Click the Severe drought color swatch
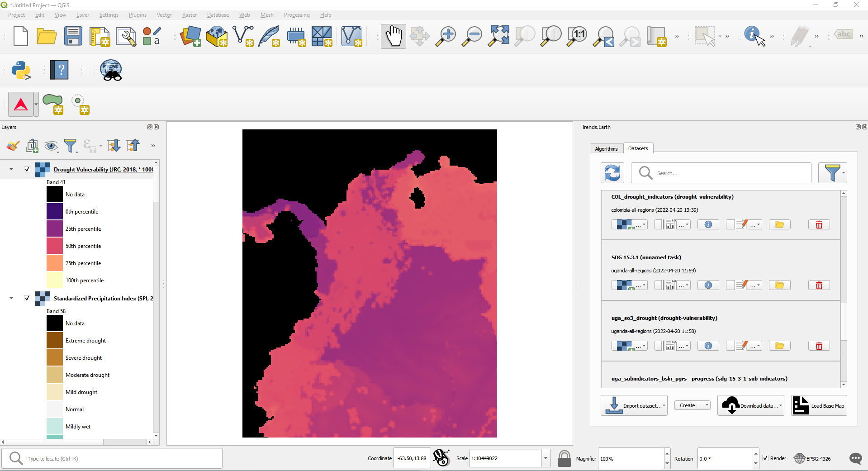The height and width of the screenshot is (471, 868). click(x=54, y=357)
